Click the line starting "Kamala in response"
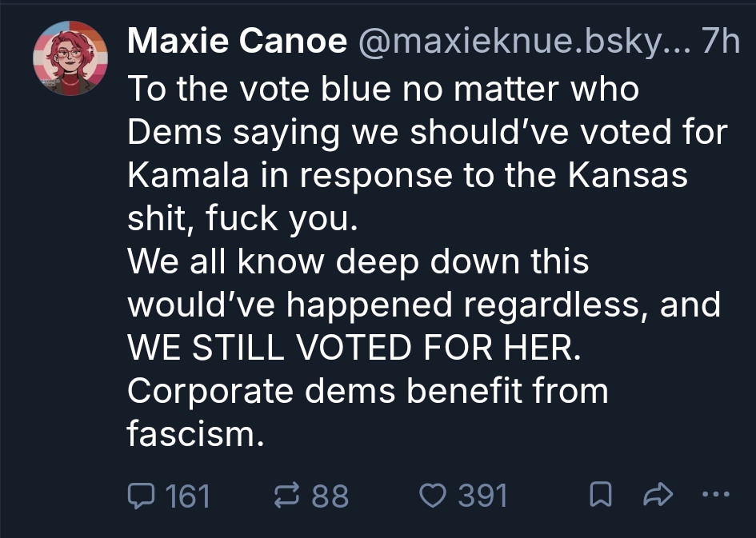Screen dimensions: 756x538 [x=408, y=175]
